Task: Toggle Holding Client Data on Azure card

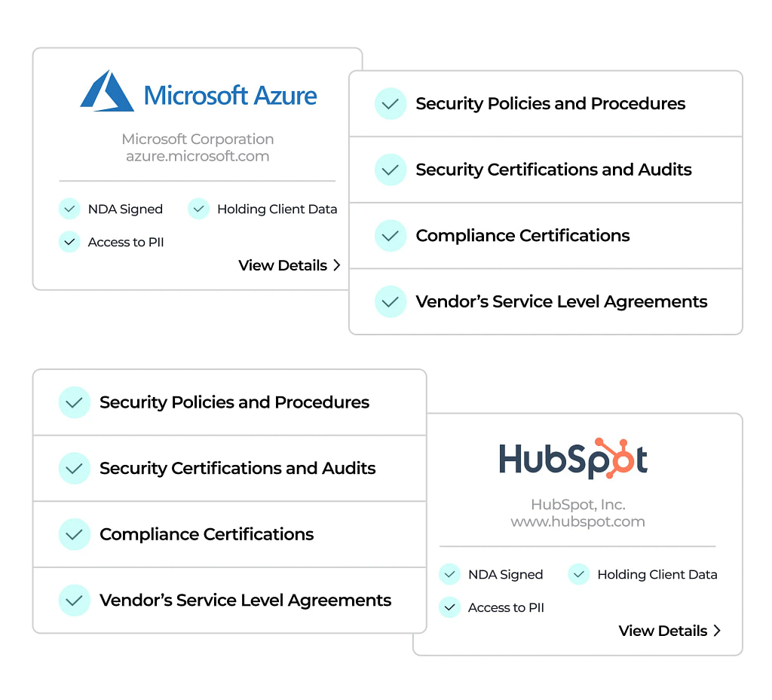Action: tap(198, 209)
